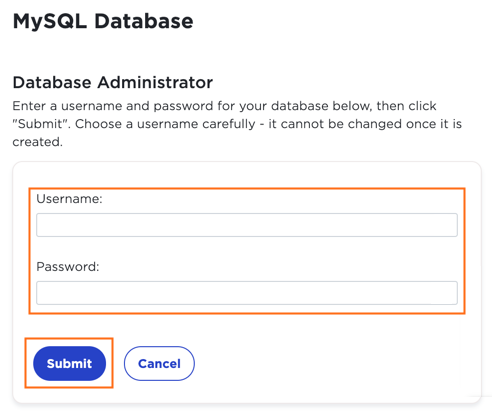Click the word 'Administrator' in the subheading

click(x=155, y=82)
